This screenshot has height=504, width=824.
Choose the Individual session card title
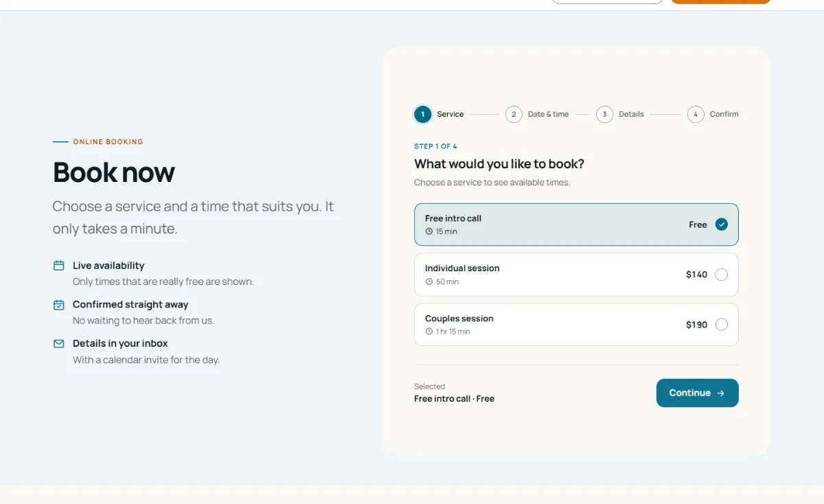click(x=462, y=268)
